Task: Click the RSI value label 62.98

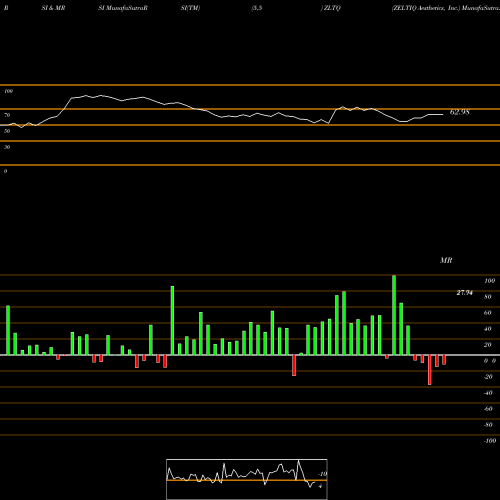Action: click(460, 112)
